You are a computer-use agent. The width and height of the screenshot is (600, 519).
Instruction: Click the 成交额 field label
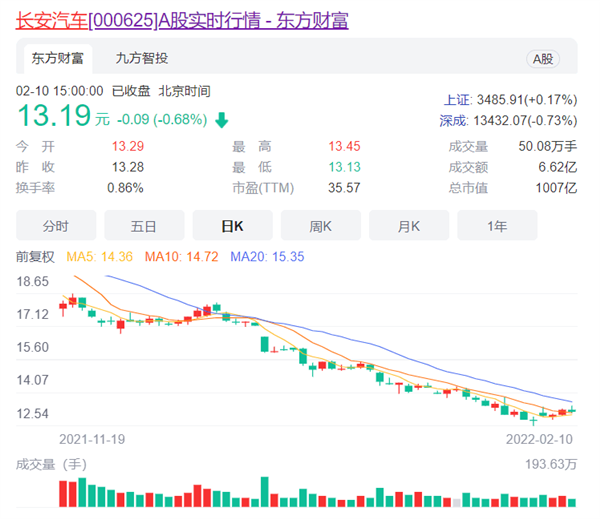click(468, 167)
